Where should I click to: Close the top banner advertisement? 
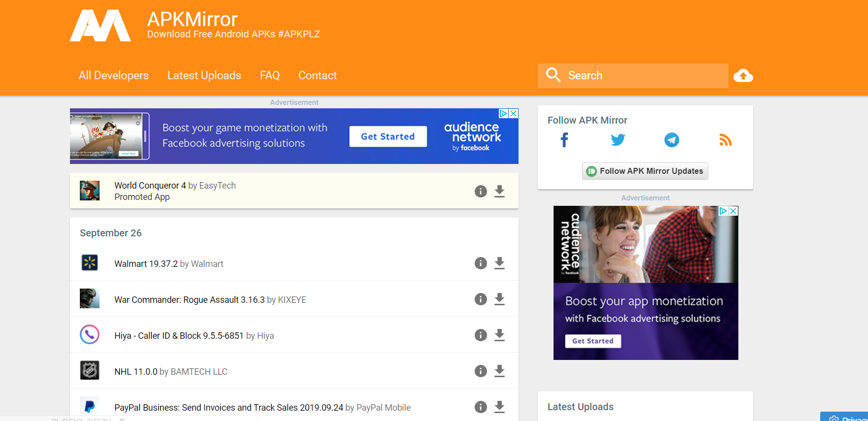click(514, 113)
